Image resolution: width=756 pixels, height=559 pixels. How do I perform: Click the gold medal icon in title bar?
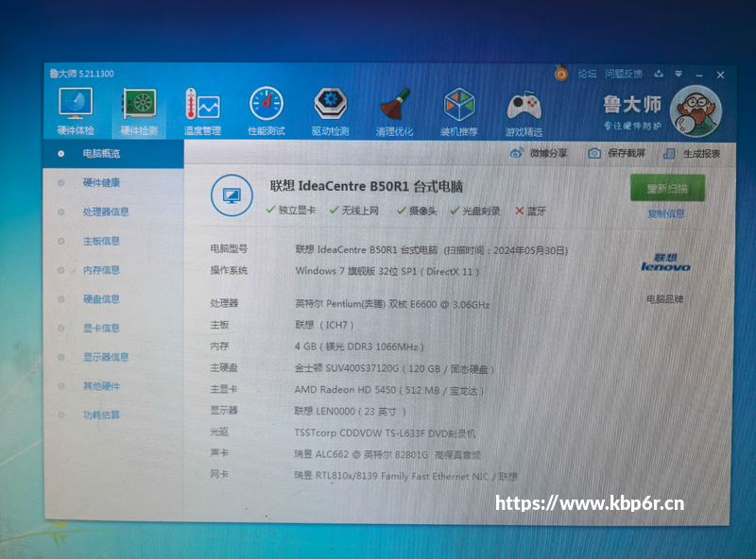point(560,74)
